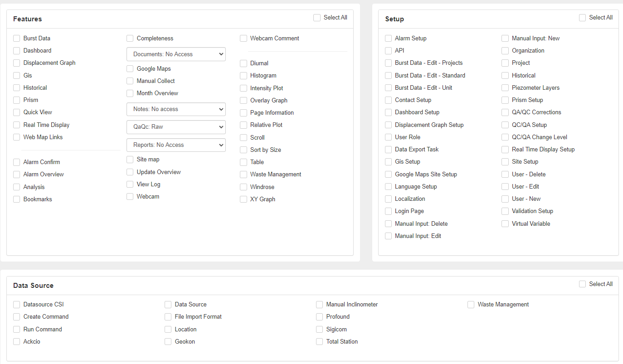Check the Contact Setup checkbox
The width and height of the screenshot is (623, 364).
389,100
